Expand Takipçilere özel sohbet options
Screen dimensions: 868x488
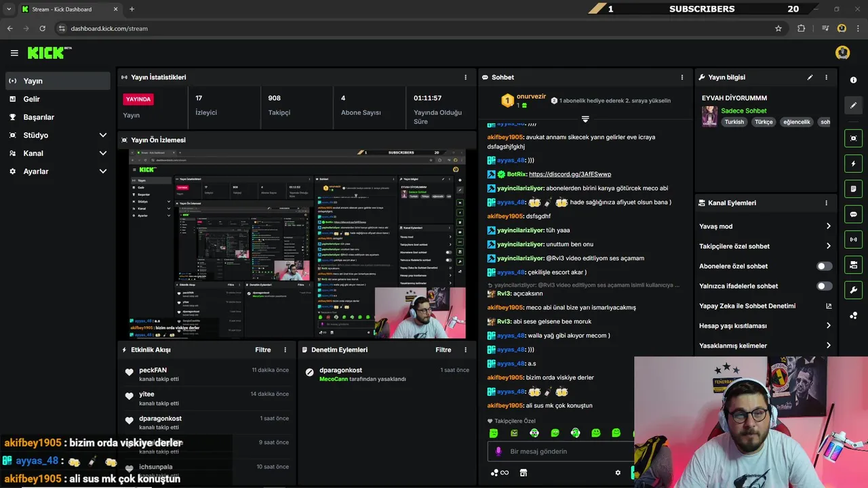828,246
